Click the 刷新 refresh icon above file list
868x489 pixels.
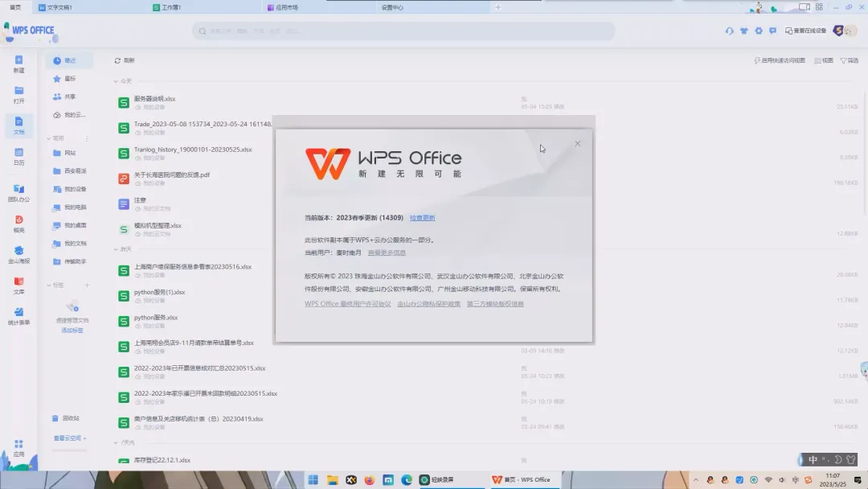pyautogui.click(x=117, y=60)
